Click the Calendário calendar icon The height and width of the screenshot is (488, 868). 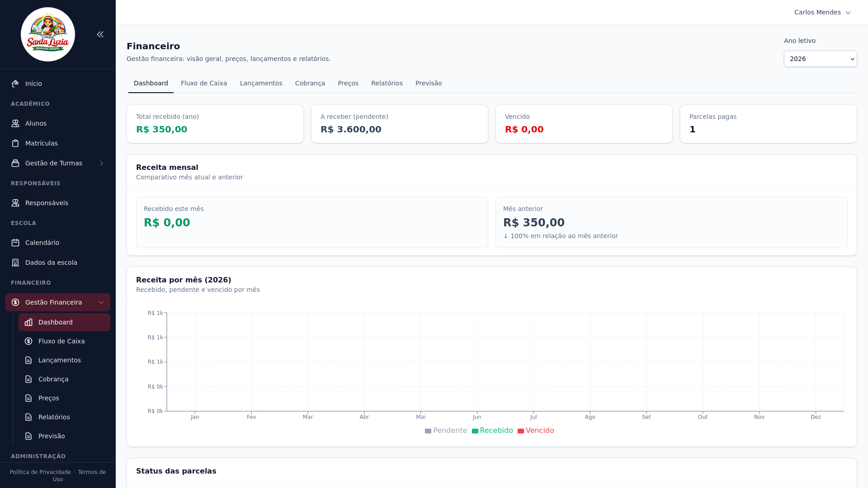point(15,243)
